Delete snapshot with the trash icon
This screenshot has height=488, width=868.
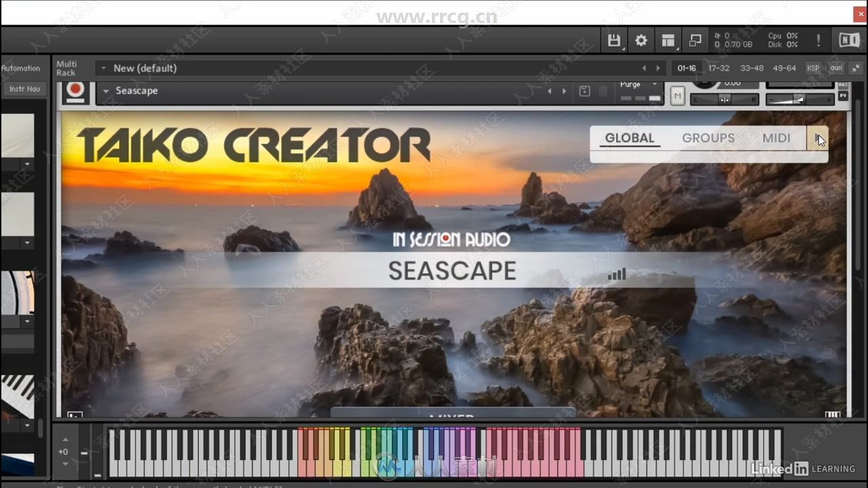(x=603, y=91)
